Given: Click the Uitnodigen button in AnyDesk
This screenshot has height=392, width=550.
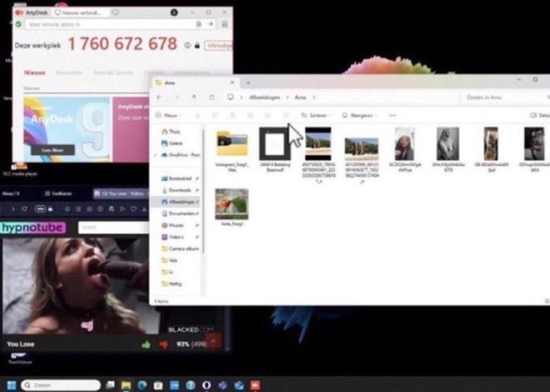Looking at the screenshot, I should tap(219, 46).
